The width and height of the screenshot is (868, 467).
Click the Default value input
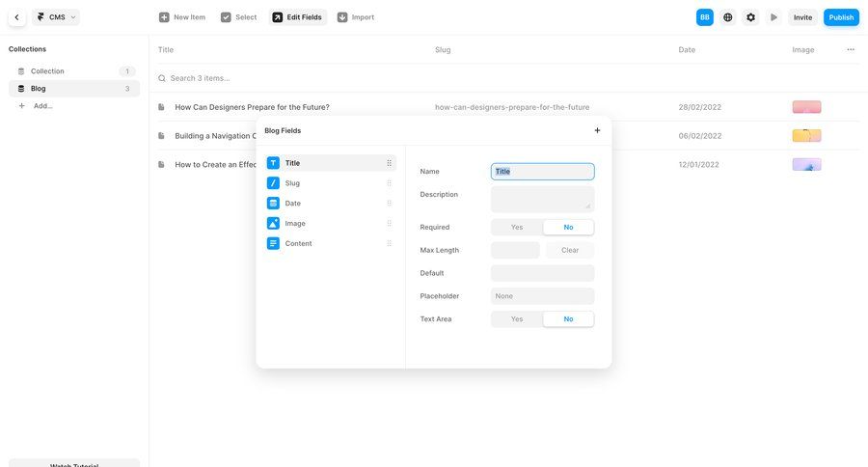coord(542,273)
